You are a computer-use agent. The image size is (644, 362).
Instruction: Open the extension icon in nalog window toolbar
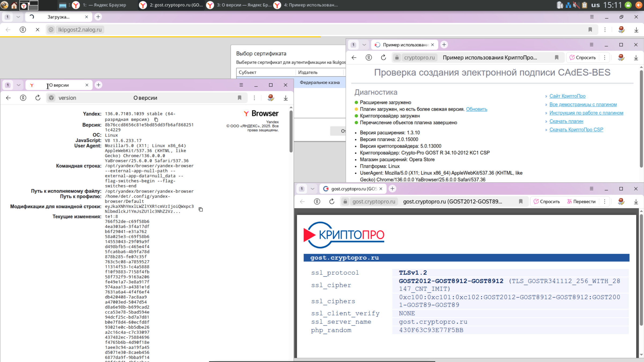pos(621,30)
